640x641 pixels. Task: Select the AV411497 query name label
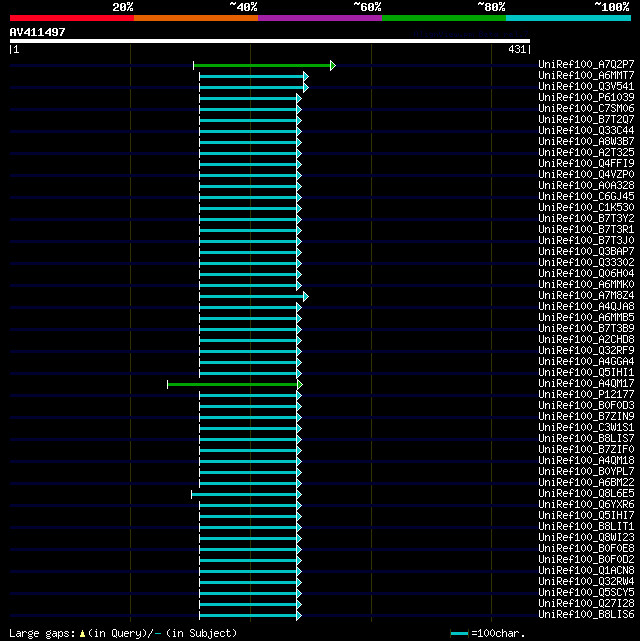point(38,32)
